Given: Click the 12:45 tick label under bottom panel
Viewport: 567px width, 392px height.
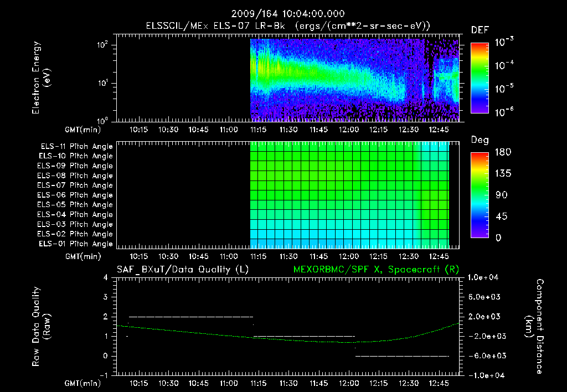Looking at the screenshot, I should [439, 383].
